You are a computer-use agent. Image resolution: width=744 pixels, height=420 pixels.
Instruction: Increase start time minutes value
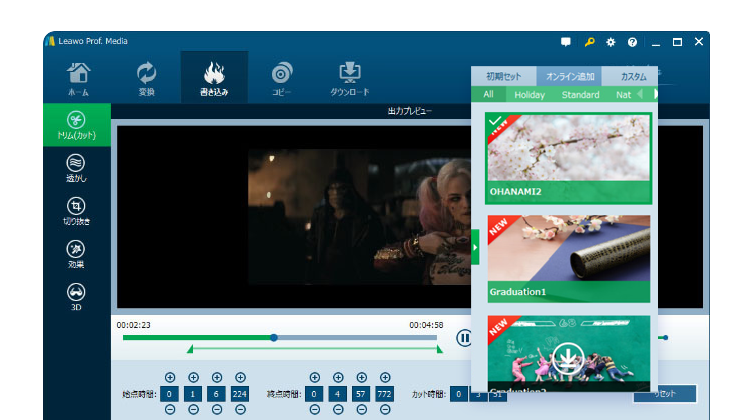[193, 377]
